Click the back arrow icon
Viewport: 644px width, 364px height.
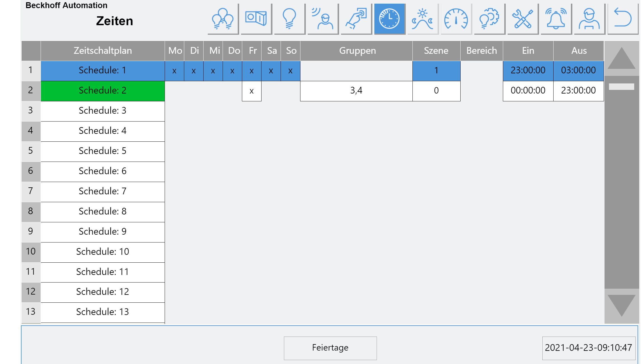(623, 19)
